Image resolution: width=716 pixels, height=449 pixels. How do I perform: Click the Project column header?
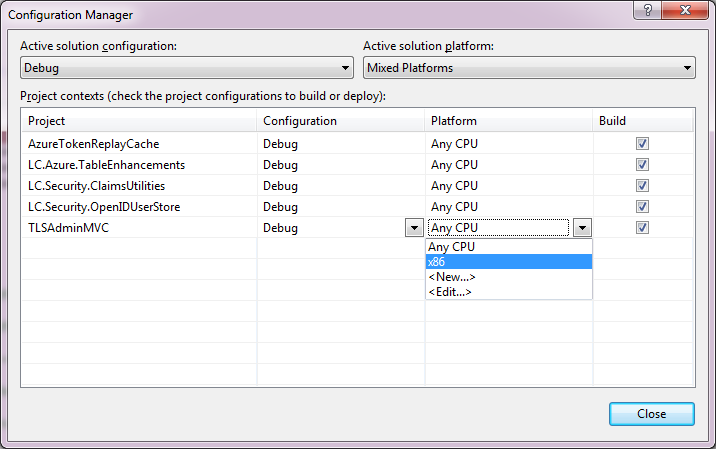[x=139, y=121]
